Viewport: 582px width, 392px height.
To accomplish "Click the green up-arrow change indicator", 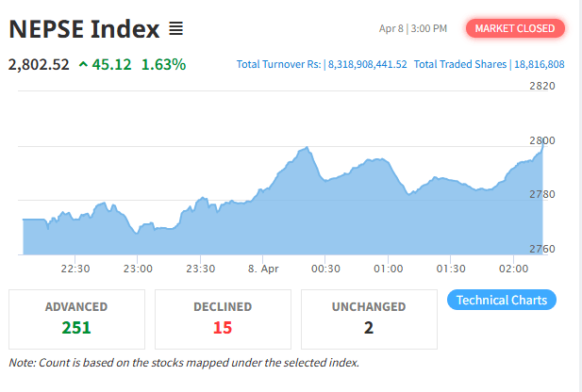I will pos(84,65).
